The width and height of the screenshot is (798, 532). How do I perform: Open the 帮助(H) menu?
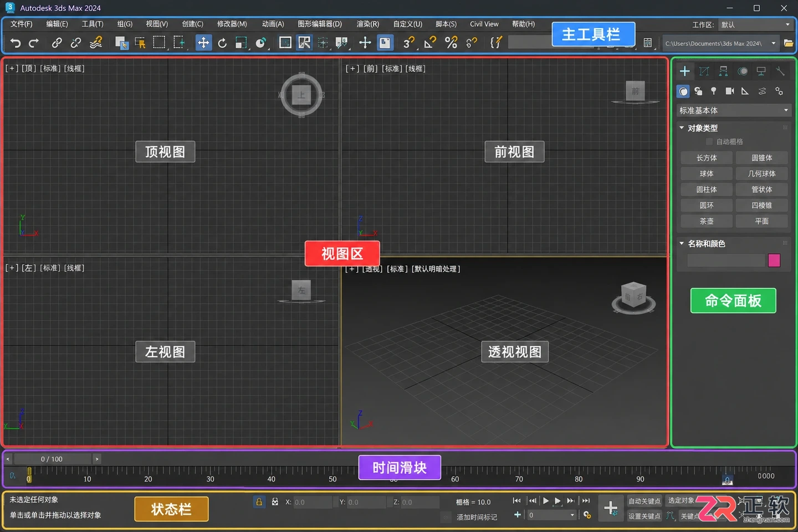[524, 24]
